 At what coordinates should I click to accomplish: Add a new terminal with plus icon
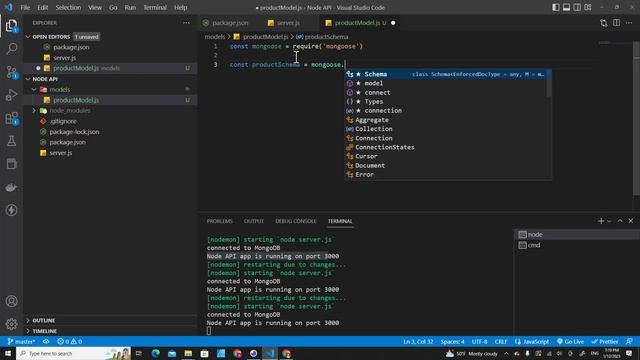[601, 221]
